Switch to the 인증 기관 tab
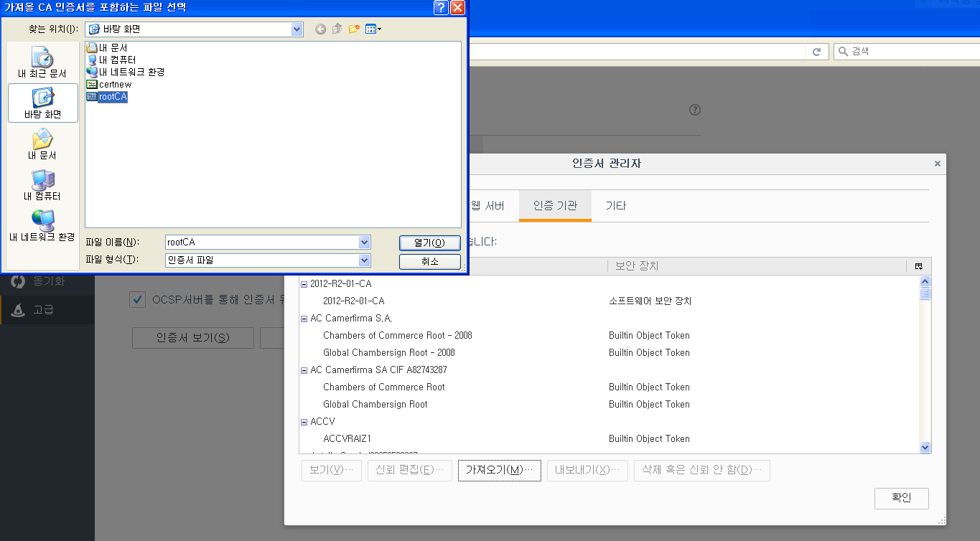The width and height of the screenshot is (980, 541). [x=555, y=206]
